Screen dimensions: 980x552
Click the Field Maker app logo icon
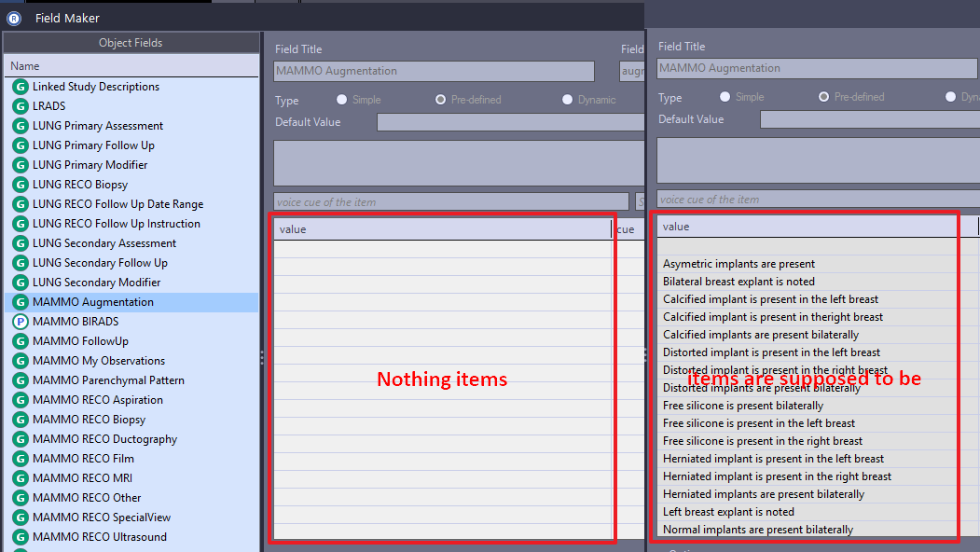coord(14,18)
